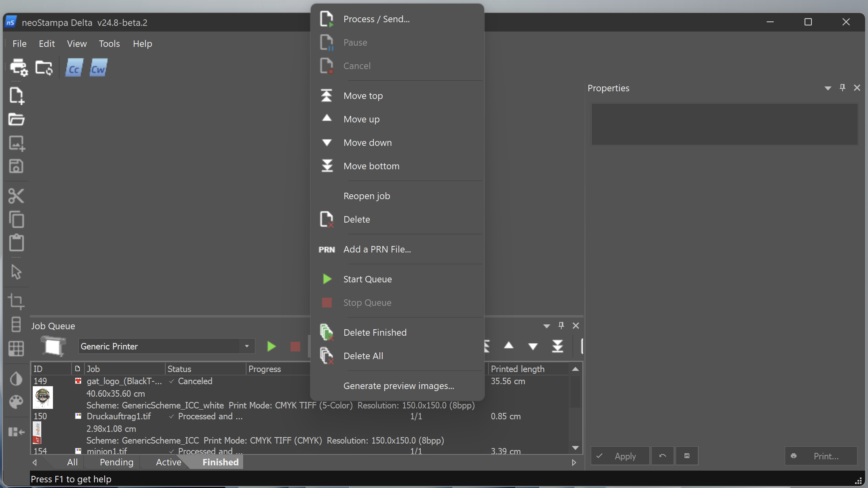Screen dimensions: 868x488
Task: Click the printer settings toolbar icon
Action: [x=19, y=67]
